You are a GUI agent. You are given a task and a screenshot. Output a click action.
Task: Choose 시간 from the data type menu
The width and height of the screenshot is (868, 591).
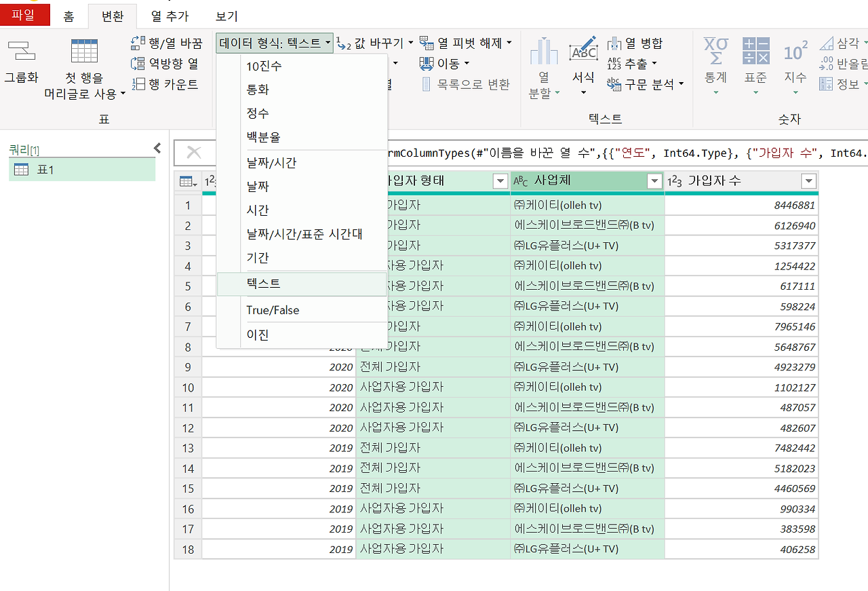point(302,210)
